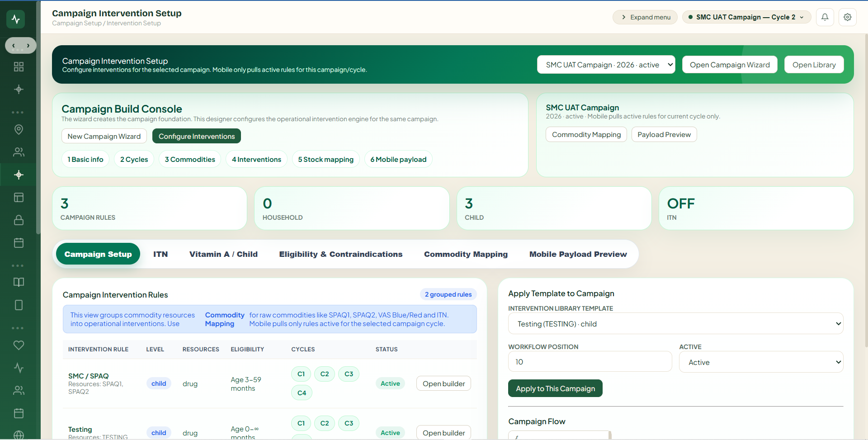Go to step 1 Basic info
Image resolution: width=868 pixels, height=440 pixels.
(x=85, y=159)
